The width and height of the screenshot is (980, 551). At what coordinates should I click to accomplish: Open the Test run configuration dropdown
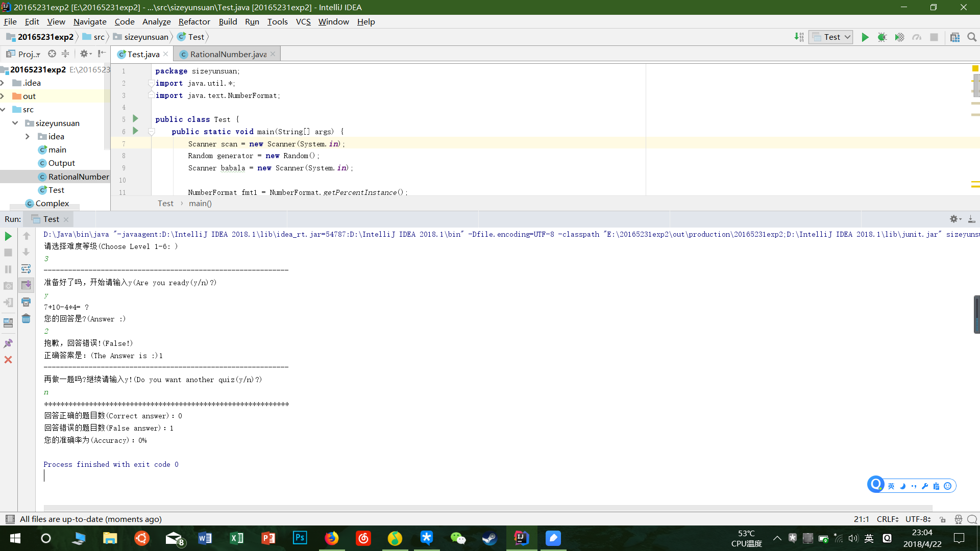[x=830, y=37]
